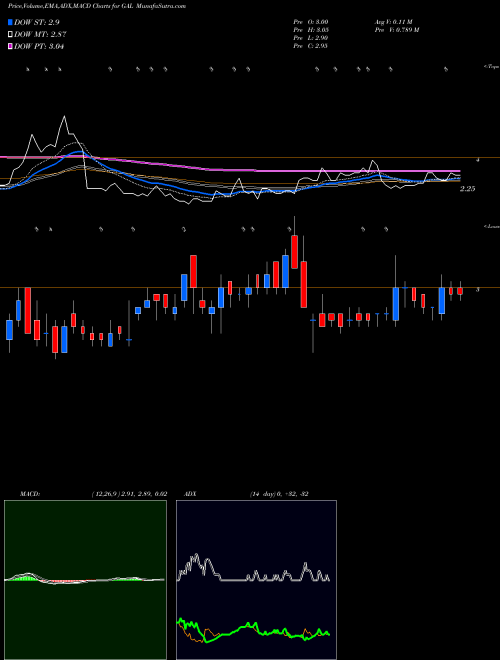Screen dimensions: 500x660
Task: Click the '<Tops' marker label
Action: (x=491, y=67)
